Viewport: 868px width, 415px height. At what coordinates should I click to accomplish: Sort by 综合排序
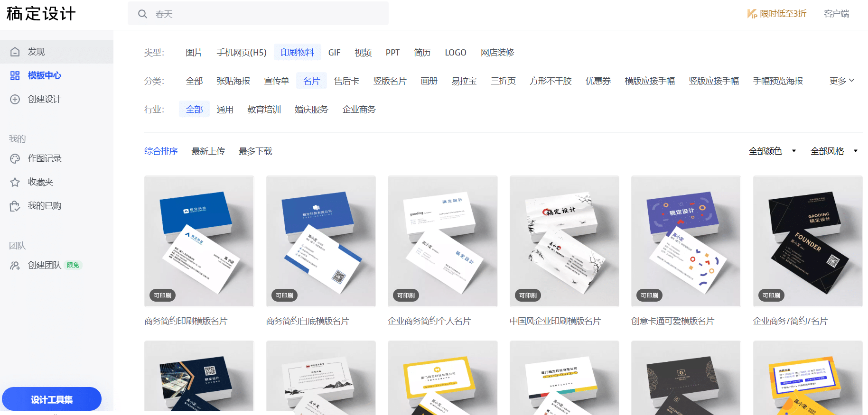pos(161,151)
